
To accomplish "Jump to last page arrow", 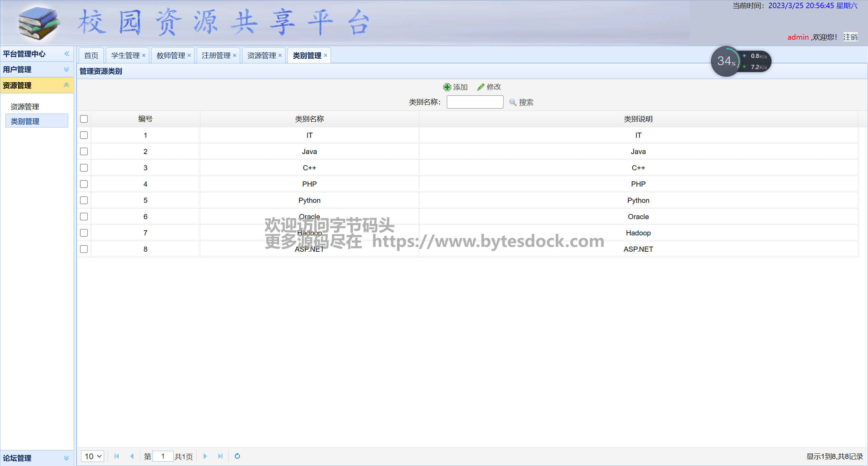I will 220,456.
